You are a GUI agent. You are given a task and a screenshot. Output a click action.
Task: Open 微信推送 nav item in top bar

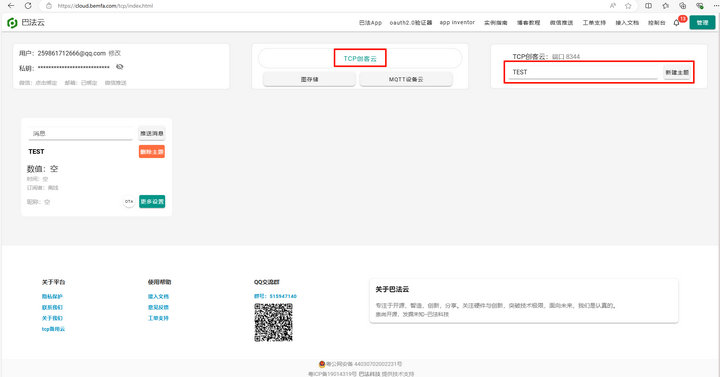click(561, 23)
